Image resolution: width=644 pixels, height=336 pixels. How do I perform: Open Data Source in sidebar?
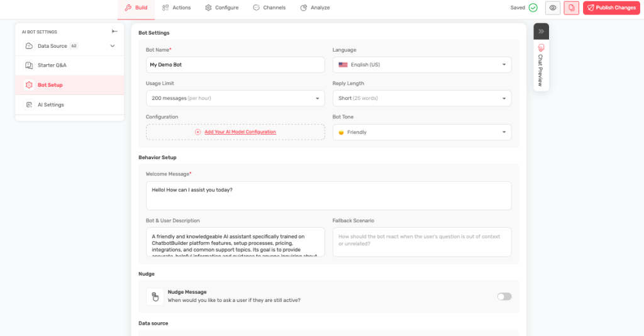click(x=70, y=46)
